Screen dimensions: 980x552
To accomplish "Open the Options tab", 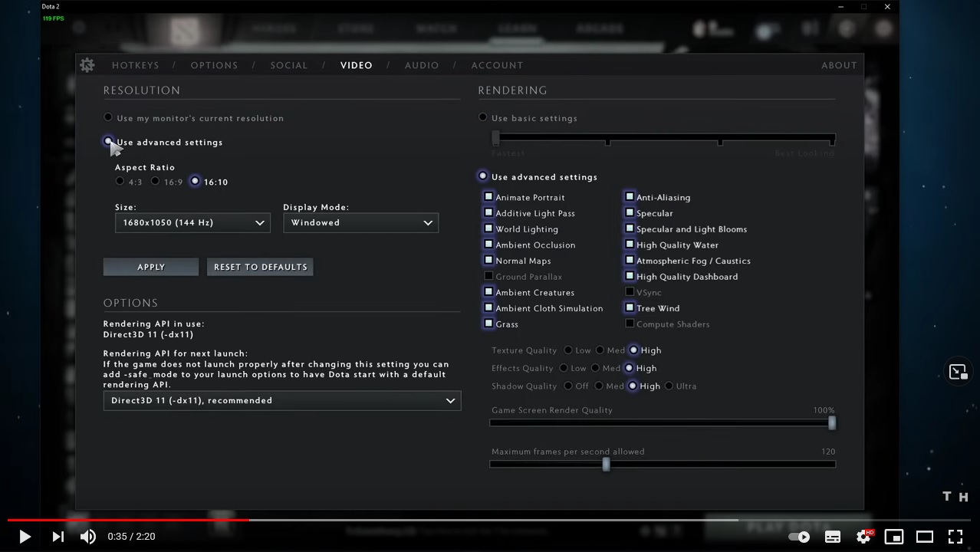I will point(214,65).
